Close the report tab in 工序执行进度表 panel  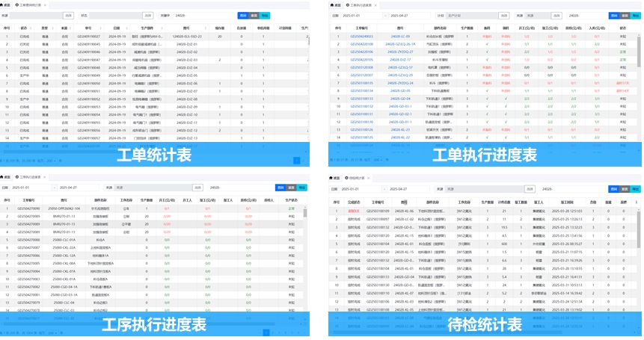44,177
